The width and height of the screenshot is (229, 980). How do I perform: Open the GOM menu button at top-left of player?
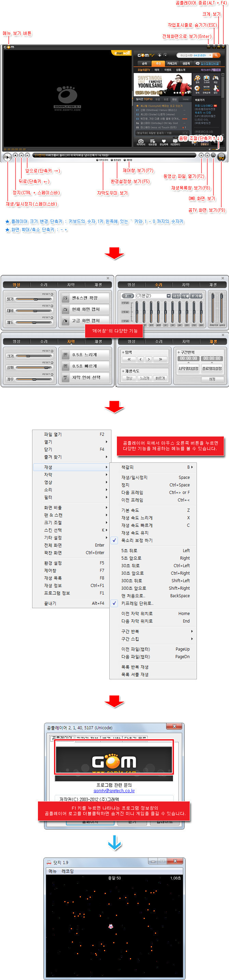(x=9, y=47)
